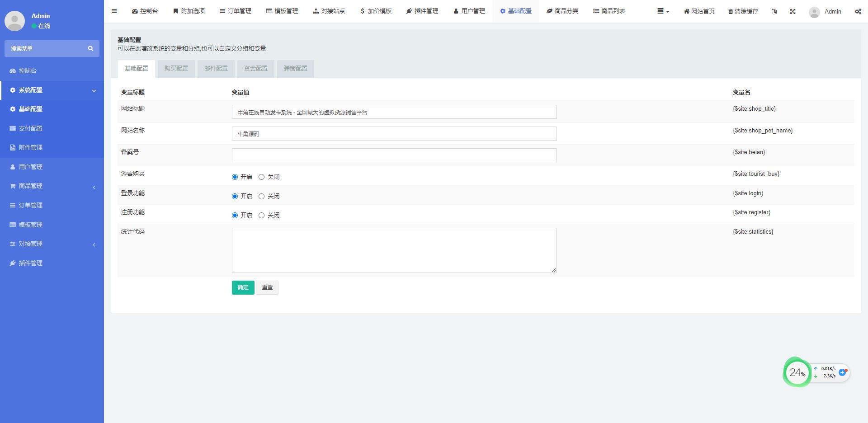The width and height of the screenshot is (868, 423).
Task: Select 关闭 for 注册功能
Action: [x=261, y=216]
